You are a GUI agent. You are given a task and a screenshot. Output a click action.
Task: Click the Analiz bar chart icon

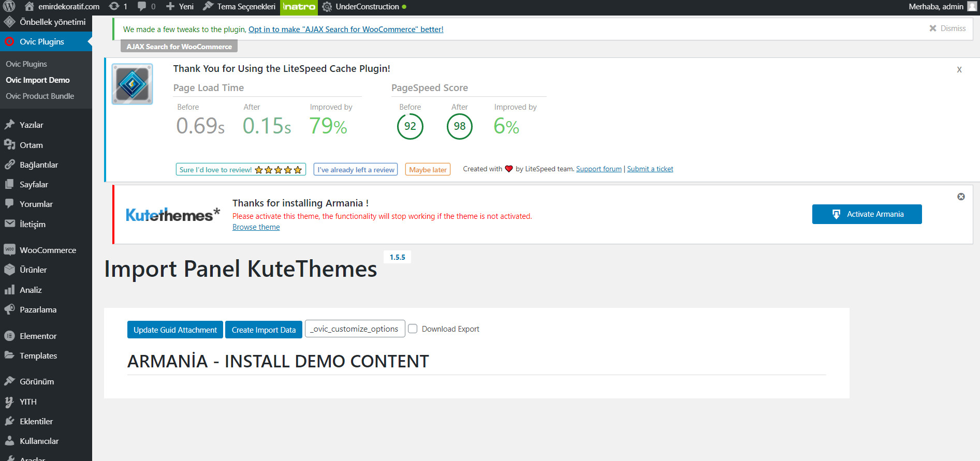9,290
